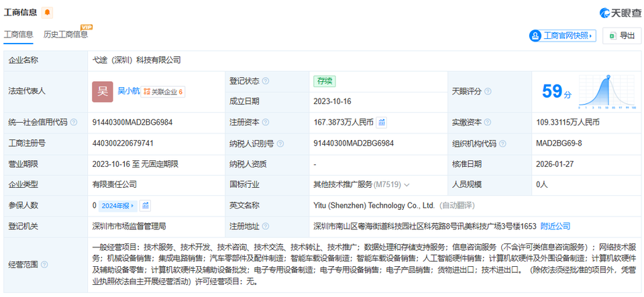644x297 pixels.
Task: Click the 导出 export button
Action: [621, 36]
